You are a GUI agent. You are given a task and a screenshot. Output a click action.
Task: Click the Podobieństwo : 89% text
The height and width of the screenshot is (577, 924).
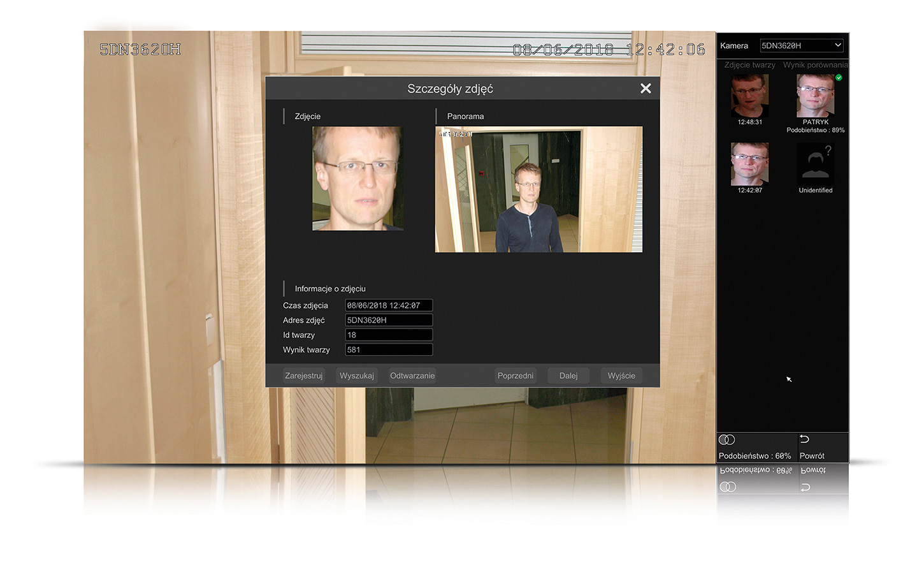(x=816, y=130)
